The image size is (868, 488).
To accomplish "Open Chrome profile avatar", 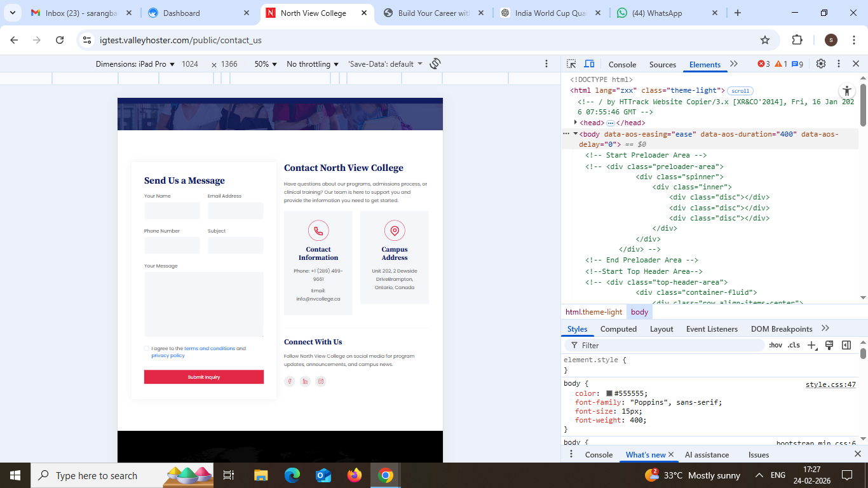I will tap(831, 40).
